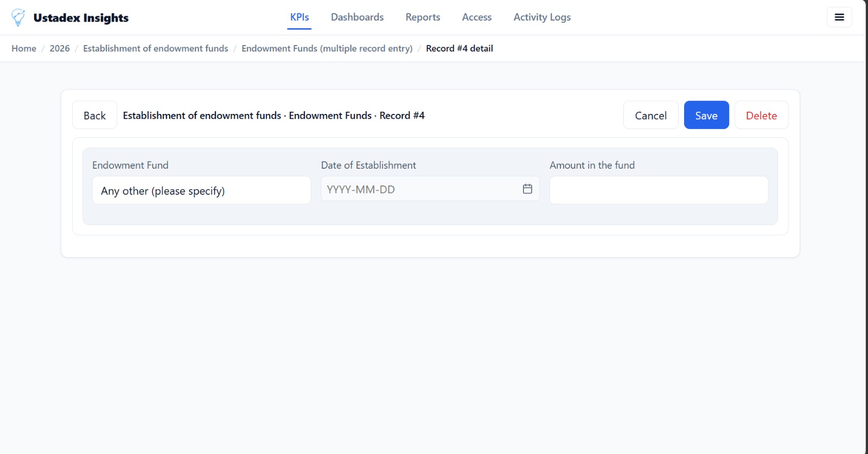
Task: Click the Date of Establishment label
Action: tap(368, 165)
